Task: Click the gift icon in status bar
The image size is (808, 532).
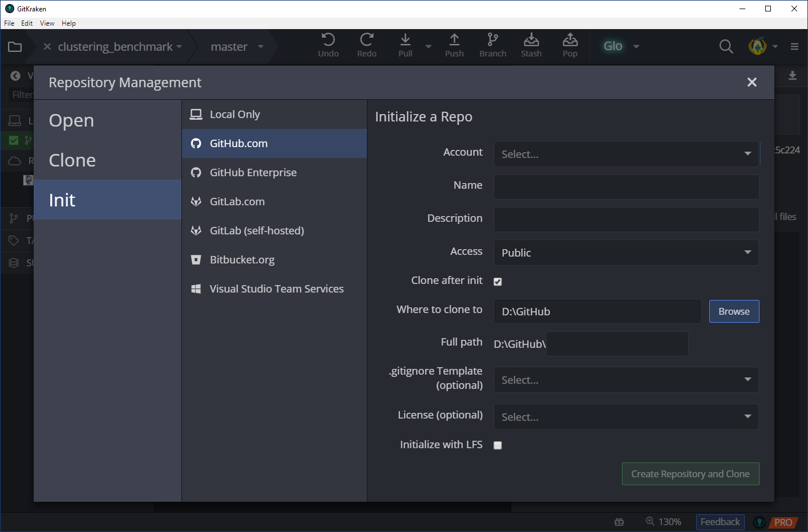Action: coord(619,522)
